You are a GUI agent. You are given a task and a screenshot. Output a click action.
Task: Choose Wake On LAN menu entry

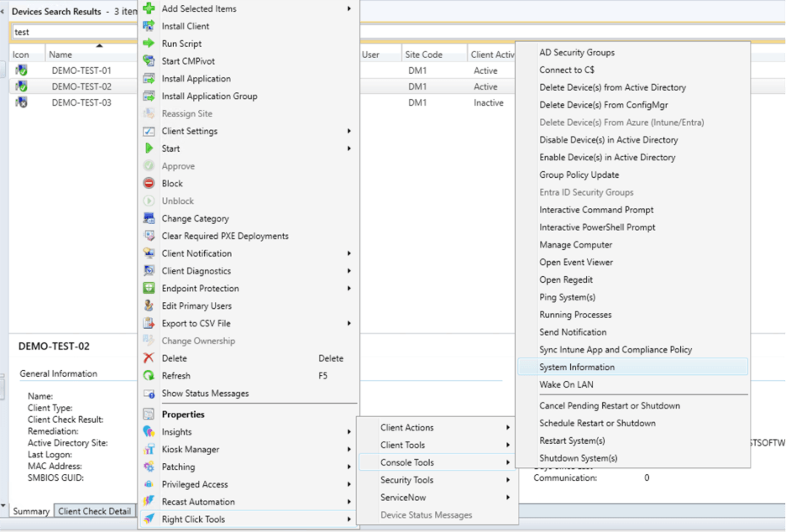566,384
